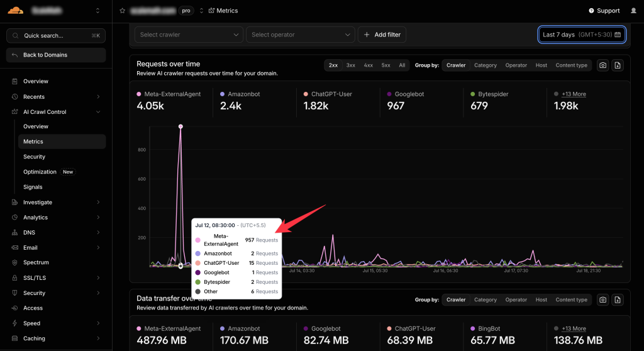Click the pro plan badge
This screenshot has height=351, width=644.
(x=186, y=11)
